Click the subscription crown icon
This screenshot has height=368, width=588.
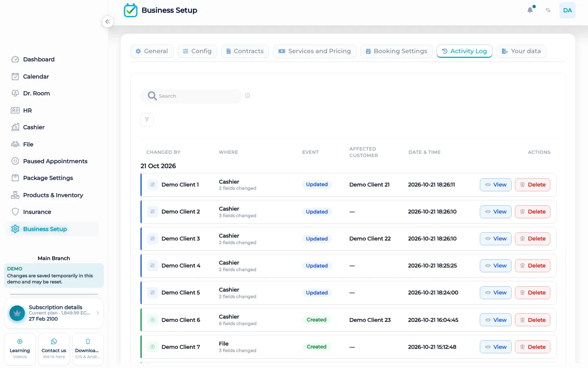pyautogui.click(x=17, y=313)
